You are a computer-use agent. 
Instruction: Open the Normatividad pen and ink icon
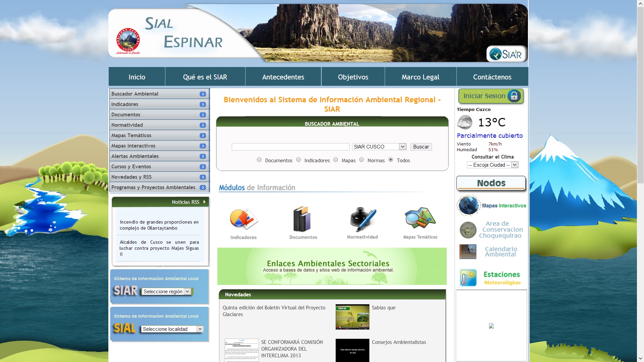pyautogui.click(x=363, y=220)
